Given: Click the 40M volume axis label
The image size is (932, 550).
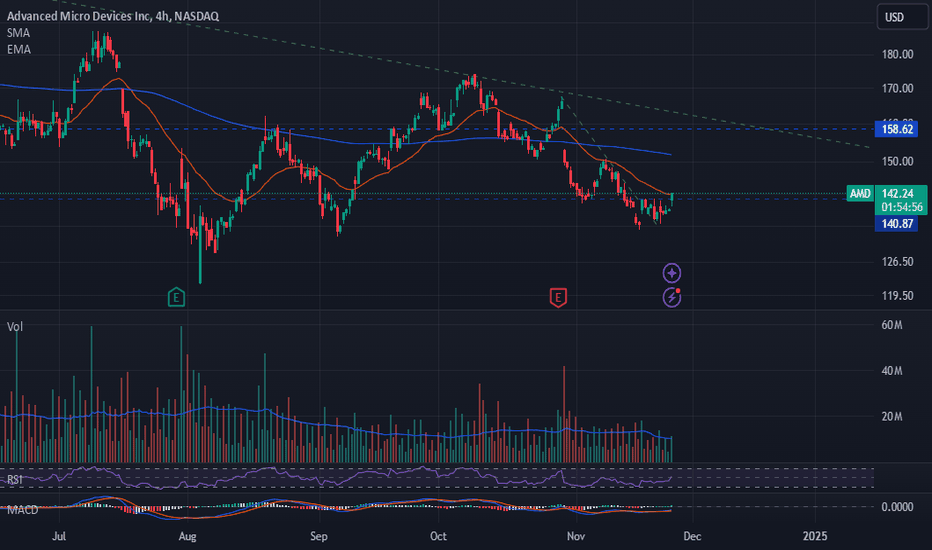Looking at the screenshot, I should [x=892, y=371].
